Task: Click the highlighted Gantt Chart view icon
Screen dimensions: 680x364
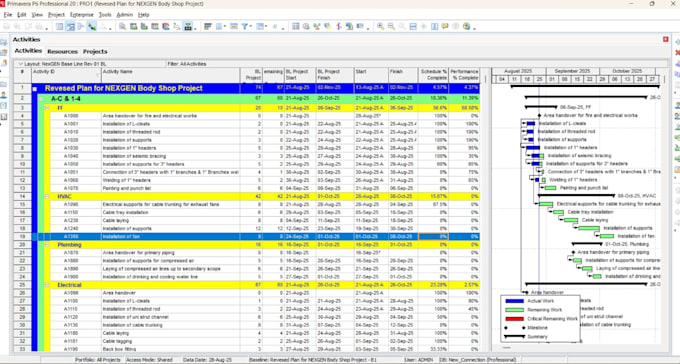Action: [70, 27]
